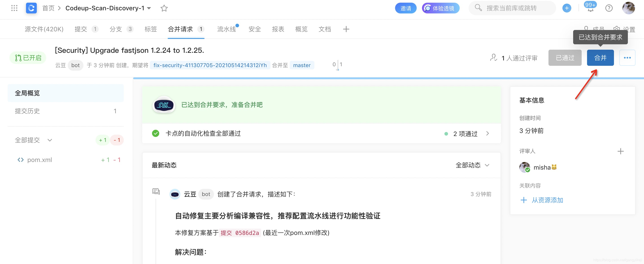The height and width of the screenshot is (264, 644).
Task: Open the help question mark icon
Action: click(609, 8)
